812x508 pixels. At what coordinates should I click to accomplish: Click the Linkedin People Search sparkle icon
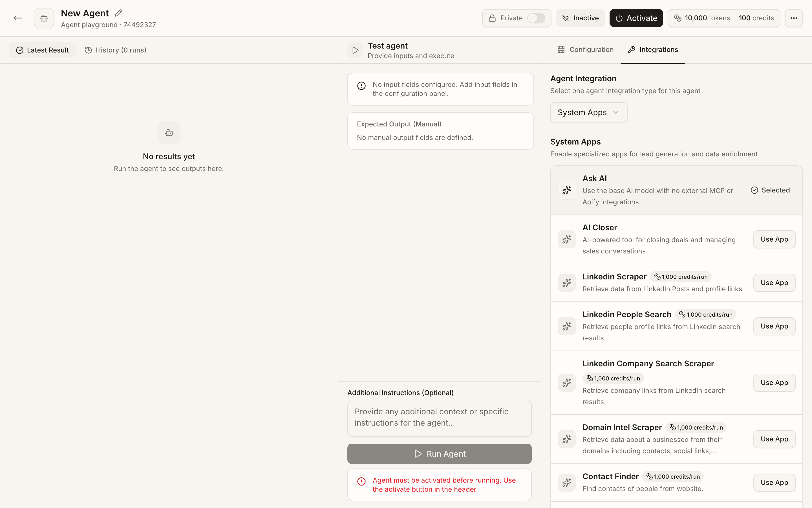567,326
